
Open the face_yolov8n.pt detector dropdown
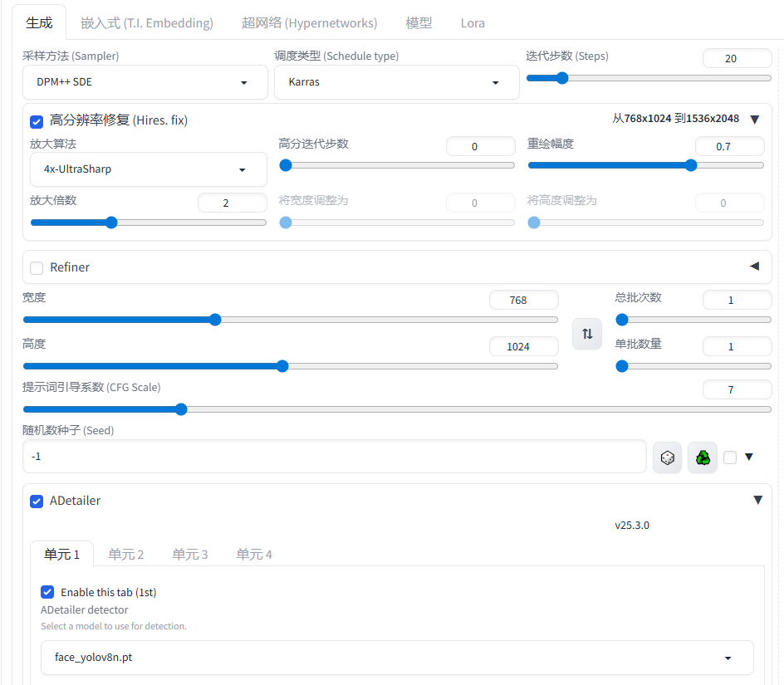click(397, 658)
